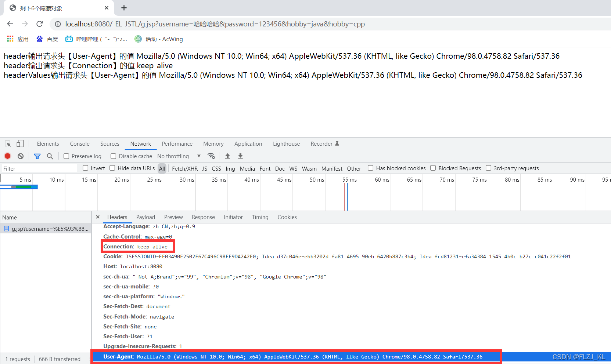Show the Response tab of the request

(x=203, y=217)
